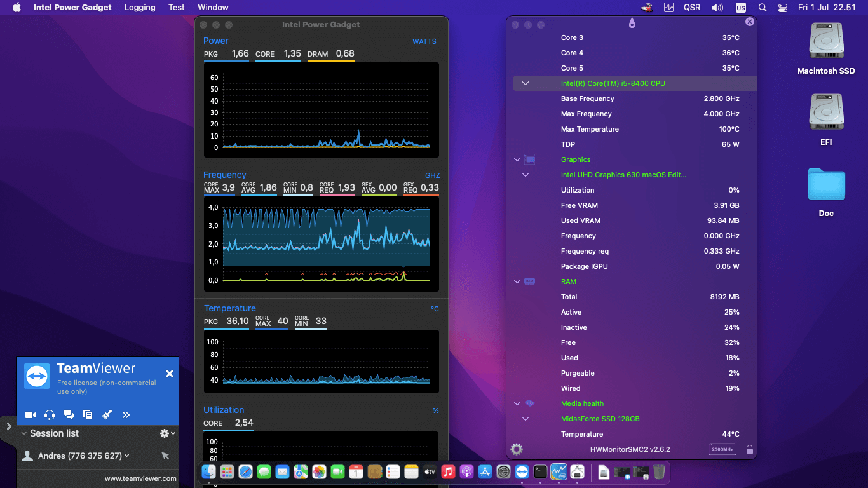The image size is (868, 488).
Task: Collapse the Graphics group in HWMonitorSMC2
Action: click(517, 159)
